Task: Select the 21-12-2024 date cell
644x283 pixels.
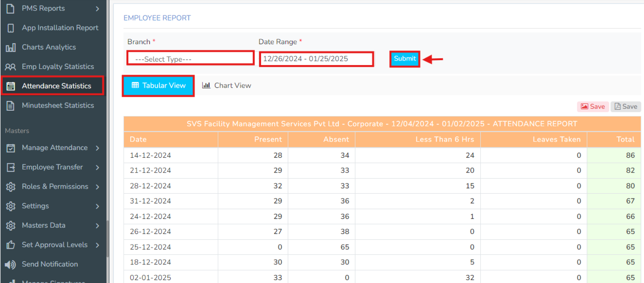Action: 171,171
